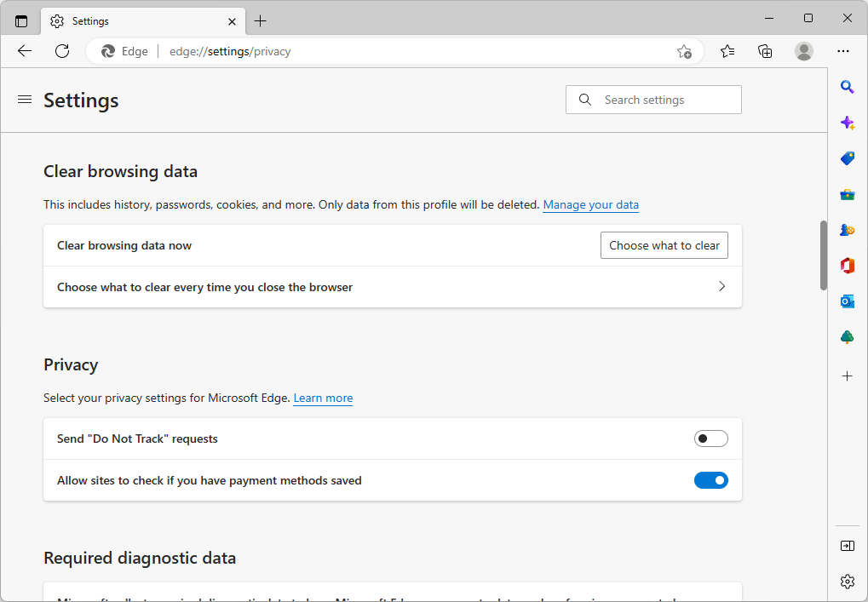The width and height of the screenshot is (868, 602).
Task: Click the Clear browsing data now label
Action: (x=124, y=246)
